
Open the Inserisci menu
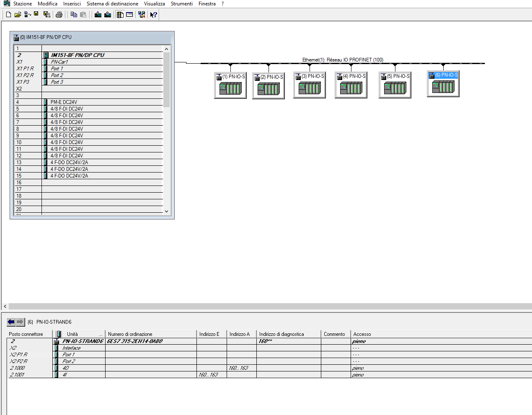(72, 4)
